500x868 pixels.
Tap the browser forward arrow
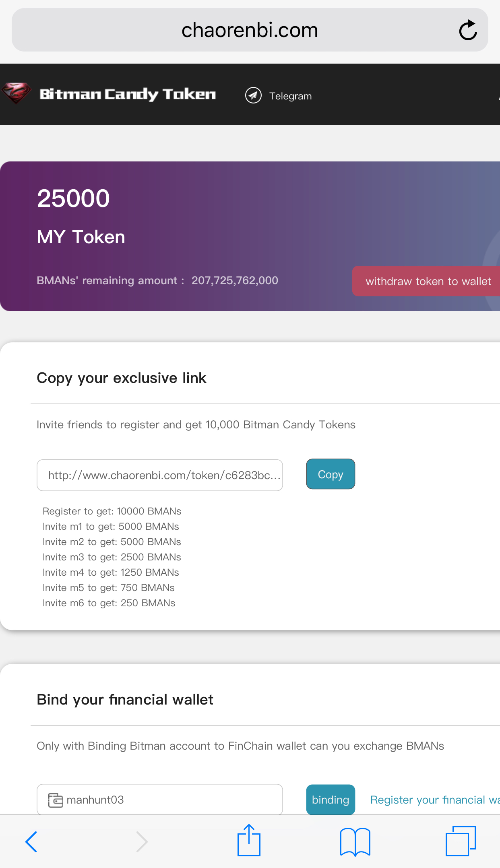tap(142, 841)
